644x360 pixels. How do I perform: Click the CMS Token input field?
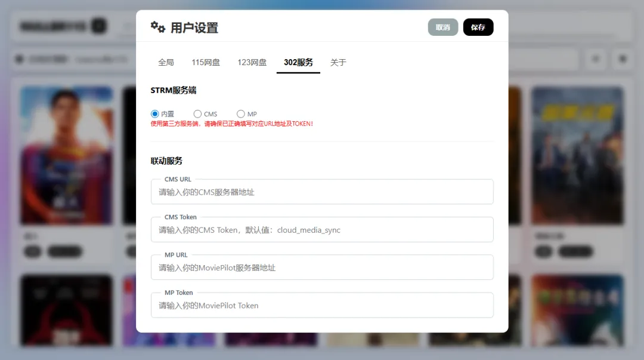322,229
